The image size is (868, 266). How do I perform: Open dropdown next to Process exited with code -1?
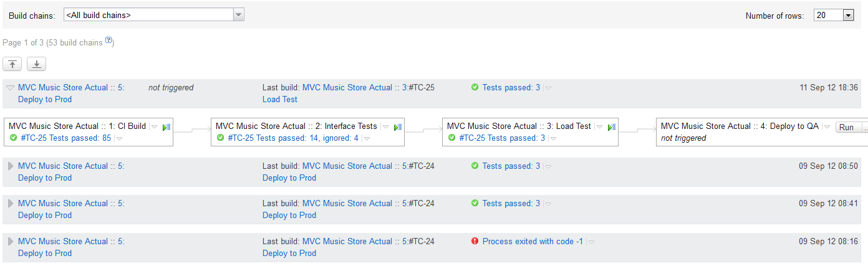point(591,242)
